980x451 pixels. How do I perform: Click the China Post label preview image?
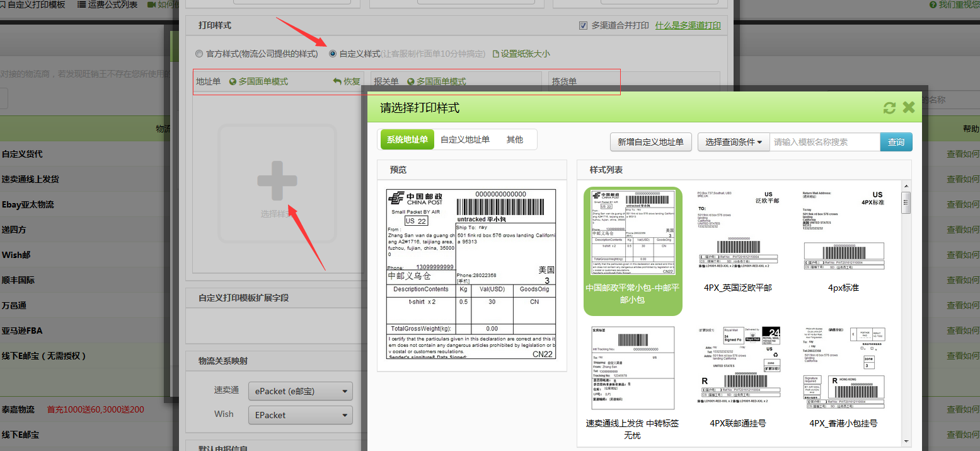pos(471,274)
